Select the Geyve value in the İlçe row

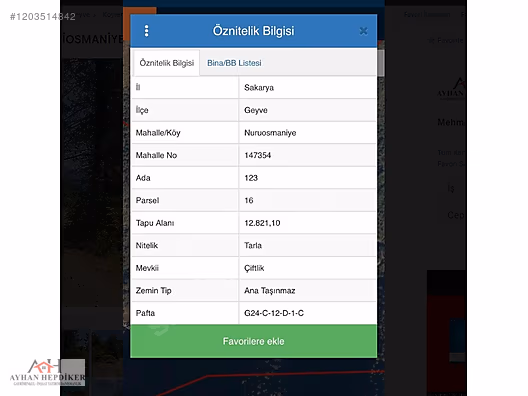click(256, 110)
